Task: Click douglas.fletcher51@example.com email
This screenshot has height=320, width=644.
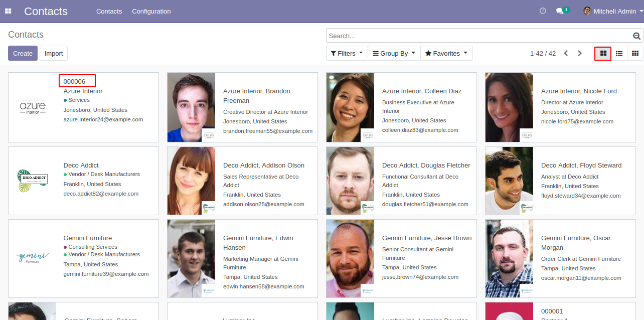Action: (x=425, y=204)
